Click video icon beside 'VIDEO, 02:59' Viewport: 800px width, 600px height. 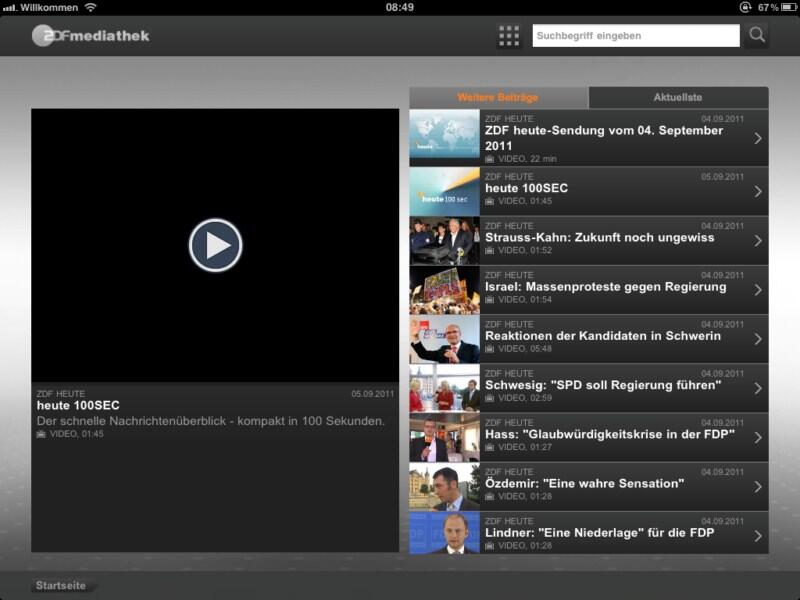[490, 398]
